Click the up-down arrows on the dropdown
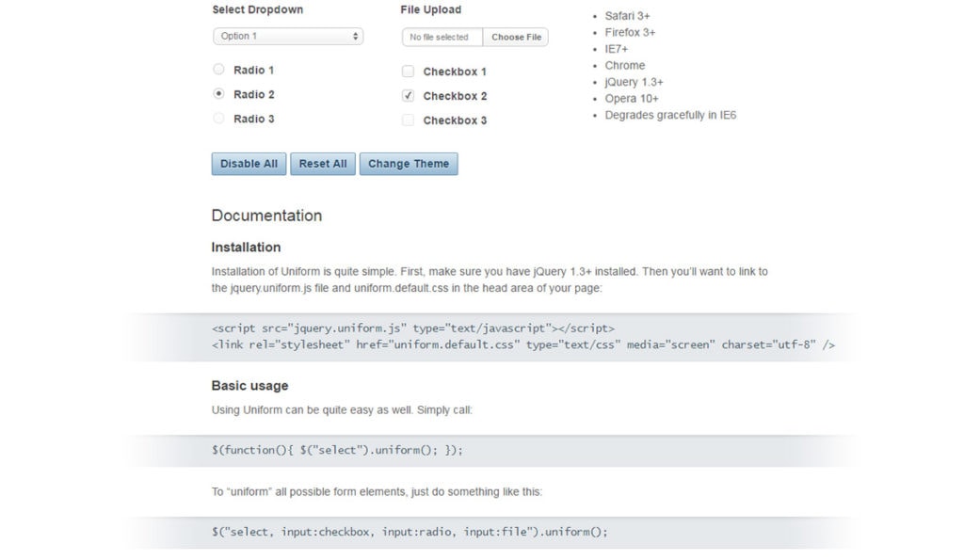 356,37
